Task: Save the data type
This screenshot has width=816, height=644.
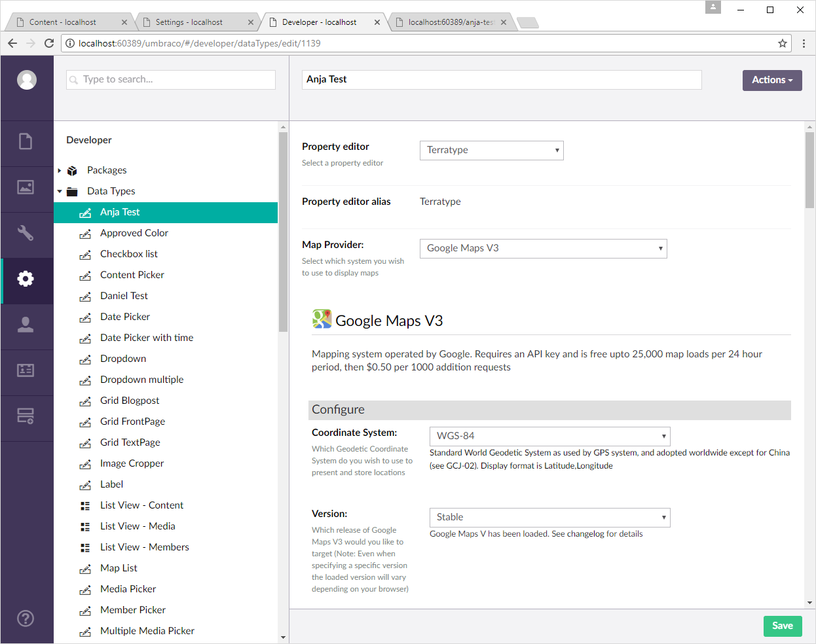Action: pyautogui.click(x=783, y=626)
